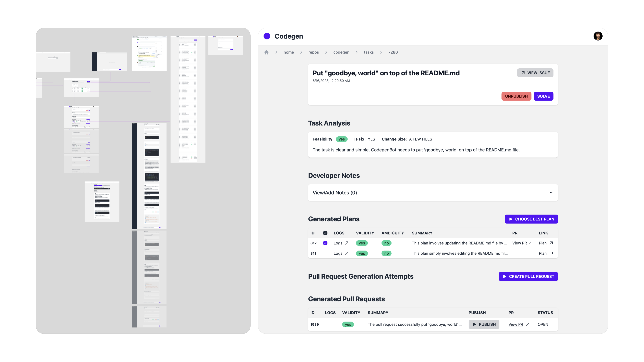Open Logs link for plan 811
The height and width of the screenshot is (362, 644).
(x=338, y=253)
